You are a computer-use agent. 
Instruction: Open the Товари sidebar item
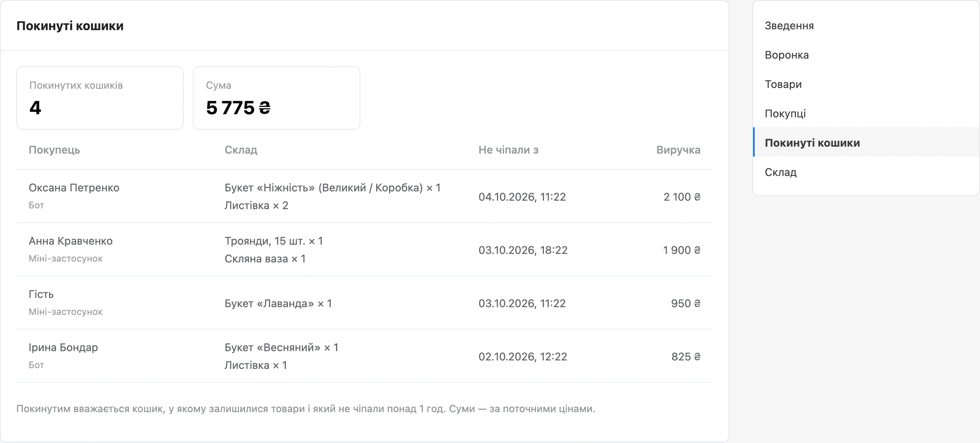866,84
